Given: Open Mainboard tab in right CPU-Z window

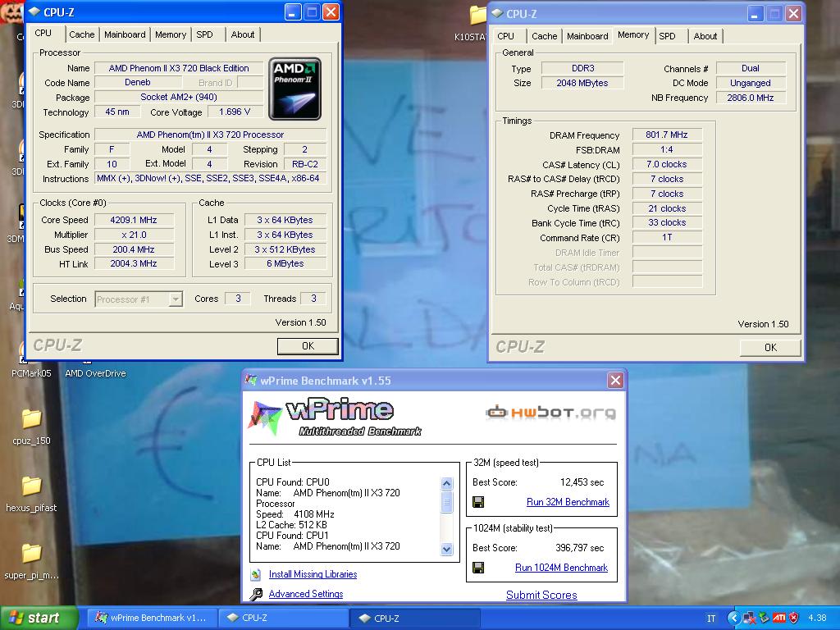Looking at the screenshot, I should 587,36.
